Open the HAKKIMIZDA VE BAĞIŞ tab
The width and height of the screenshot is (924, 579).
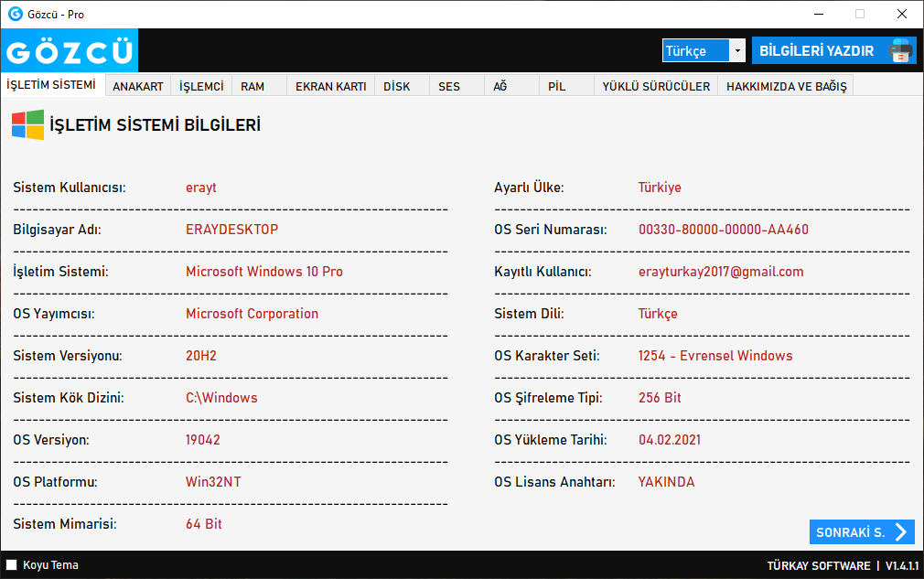pyautogui.click(x=786, y=86)
